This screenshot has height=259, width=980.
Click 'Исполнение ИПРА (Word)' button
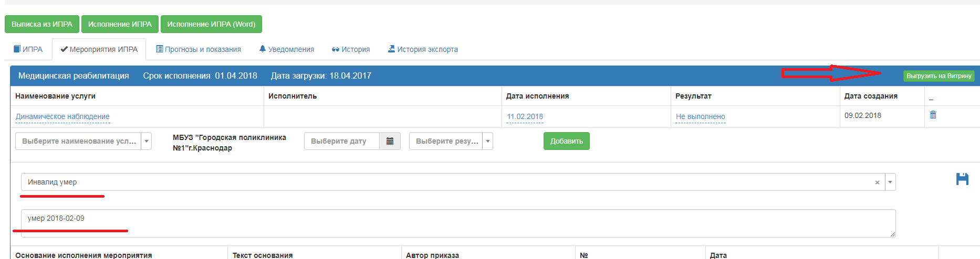(211, 24)
